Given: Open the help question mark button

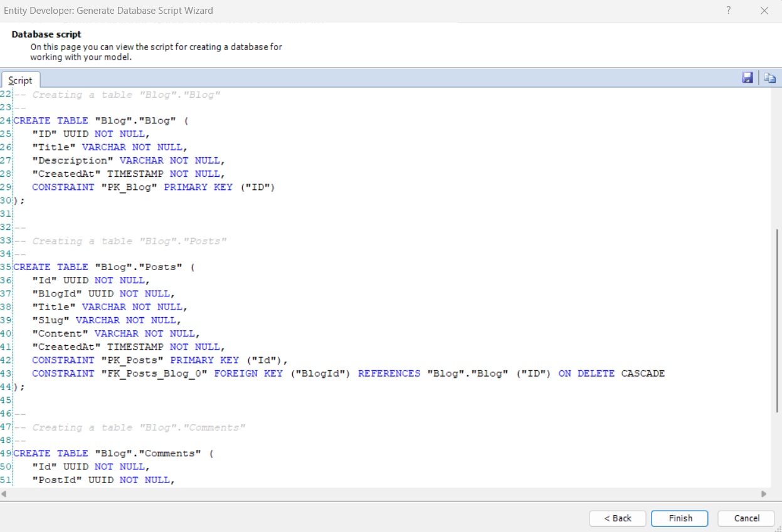Looking at the screenshot, I should [x=728, y=11].
